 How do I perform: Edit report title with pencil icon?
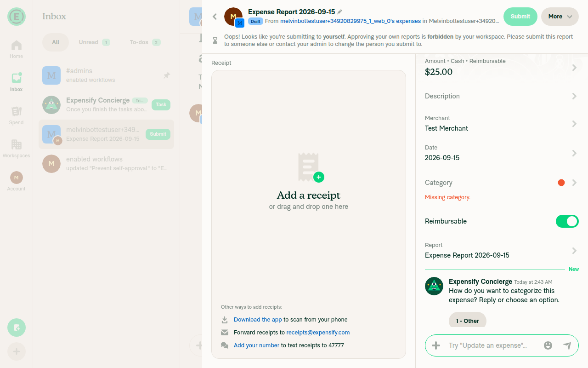340,12
